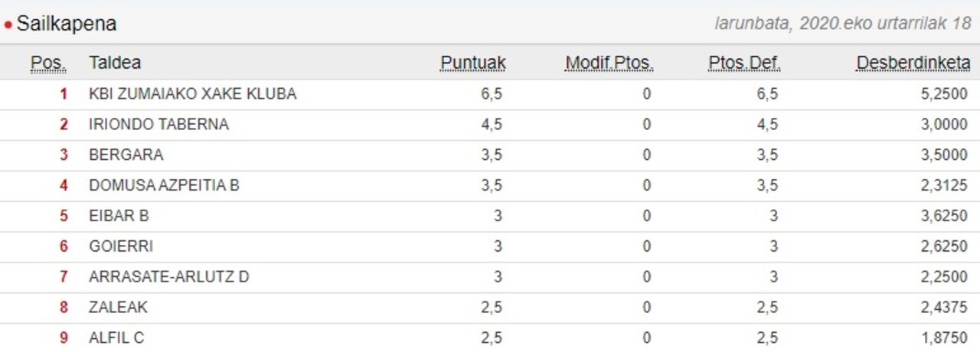Screen dimensions: 980x352
Task: Open KBI ZUMAIAKO XAKE KLUBA team
Action: tap(192, 94)
